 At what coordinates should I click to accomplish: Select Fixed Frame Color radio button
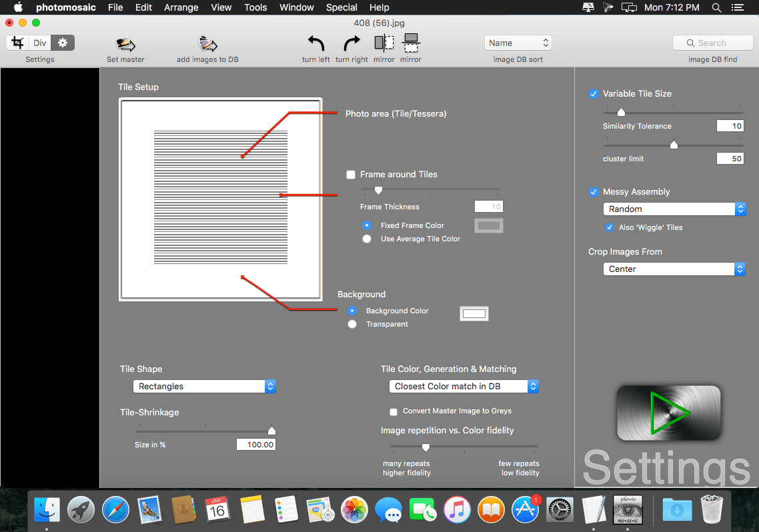click(x=367, y=225)
